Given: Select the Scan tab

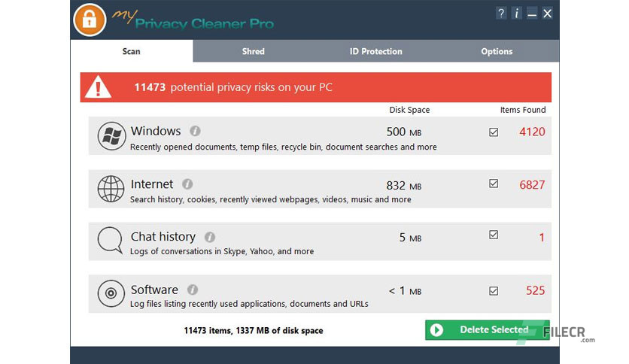Looking at the screenshot, I should [x=132, y=51].
